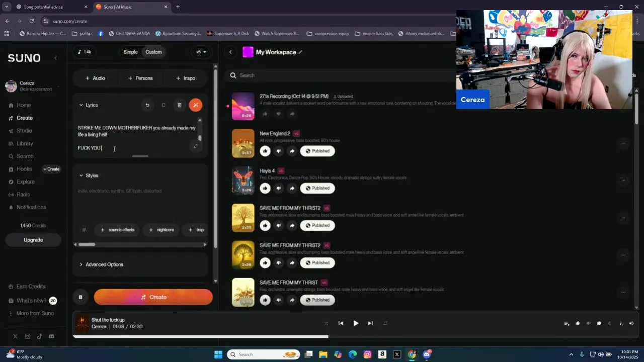Screen dimensions: 644x362
Task: Clear the form with bottom trash button
Action: tap(80, 297)
